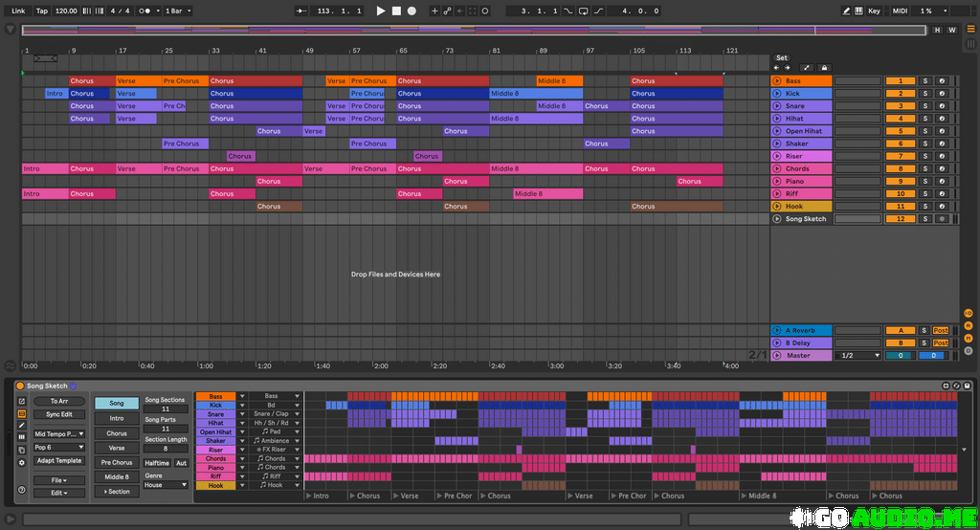Click the Bass track color label in Song Sketch
Screen dimensions: 980x530
(x=215, y=396)
